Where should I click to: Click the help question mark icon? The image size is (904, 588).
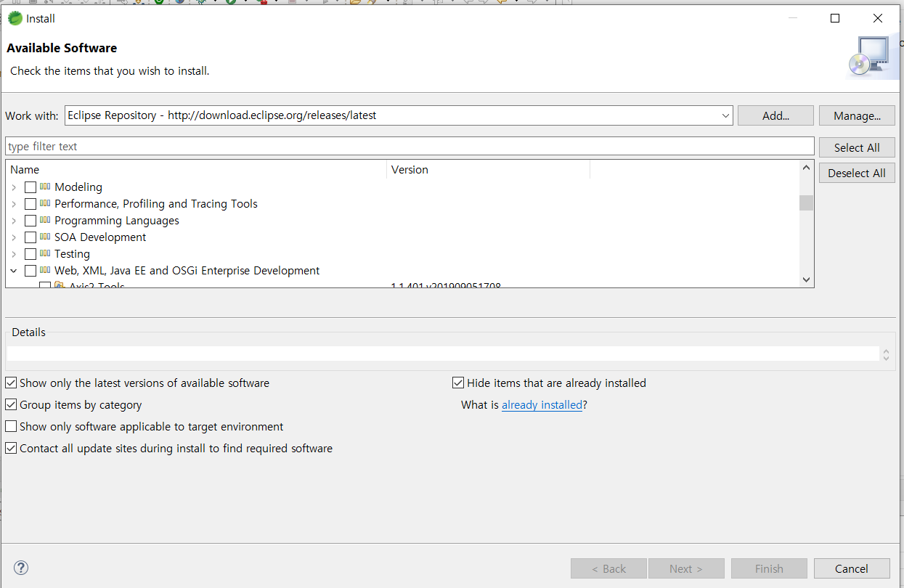pyautogui.click(x=21, y=568)
